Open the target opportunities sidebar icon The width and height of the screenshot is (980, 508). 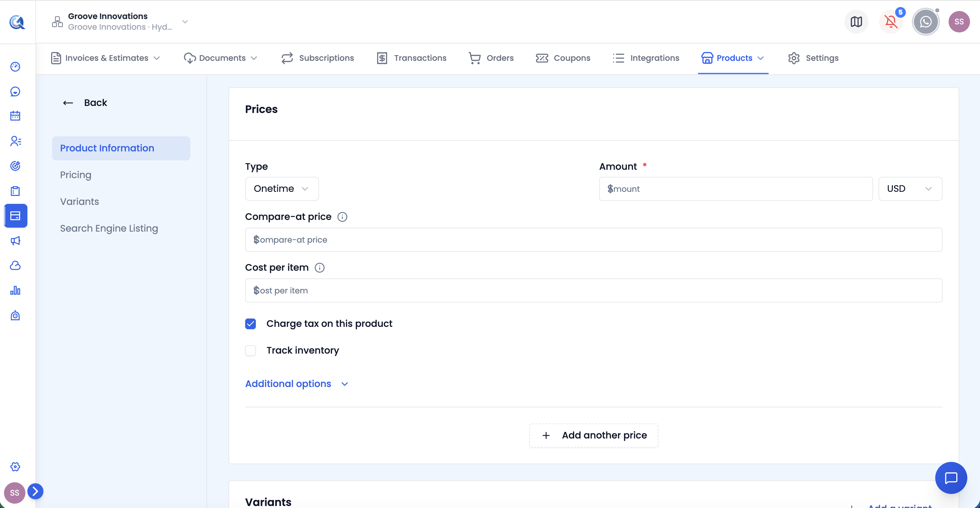15,166
